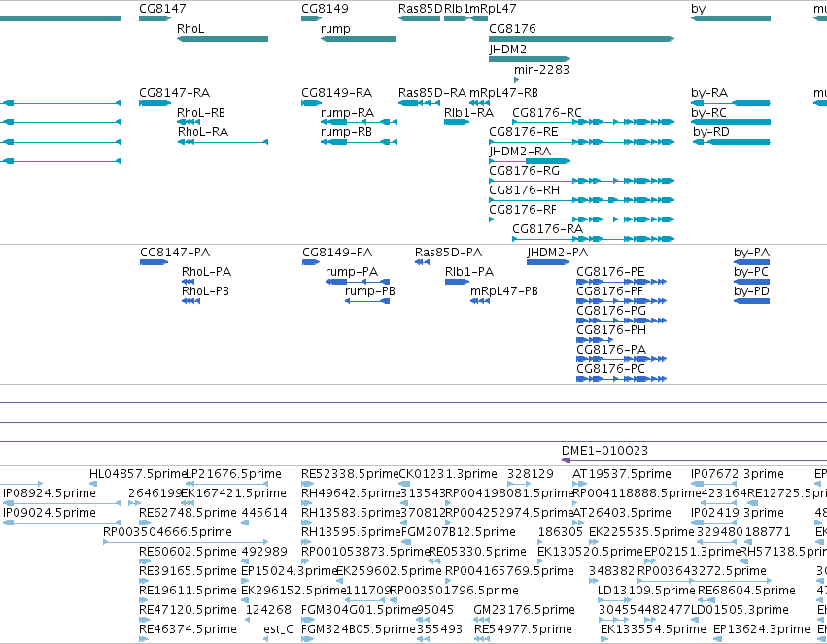Click EST LD13109.5prime
This screenshot has height=644, width=827.
pos(646,591)
